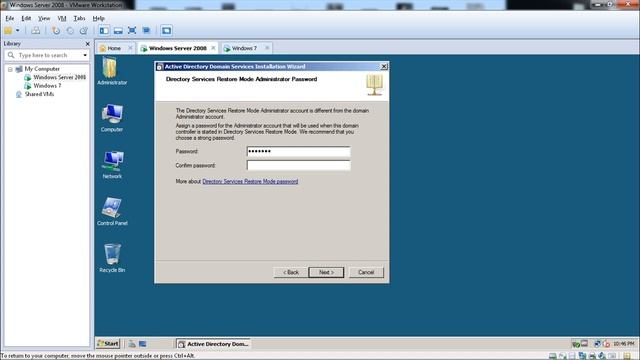Click the Confirm password field

point(298,165)
